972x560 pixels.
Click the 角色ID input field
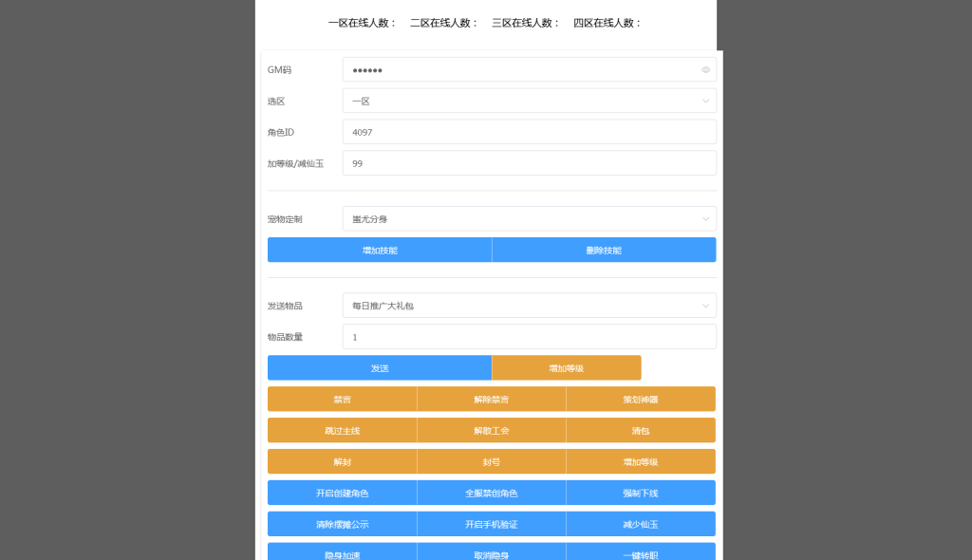click(x=529, y=132)
